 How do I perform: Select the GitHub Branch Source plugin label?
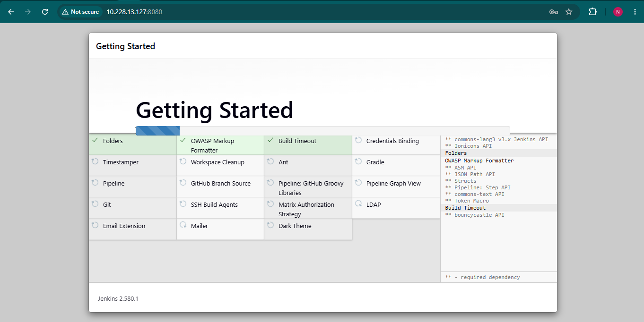click(221, 183)
